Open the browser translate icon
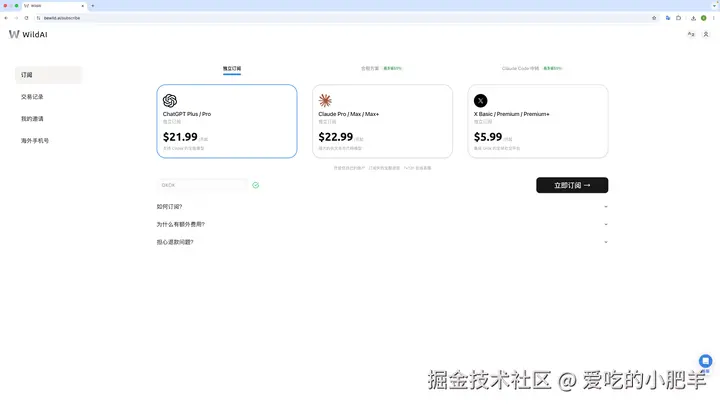720x405 pixels. [x=668, y=18]
